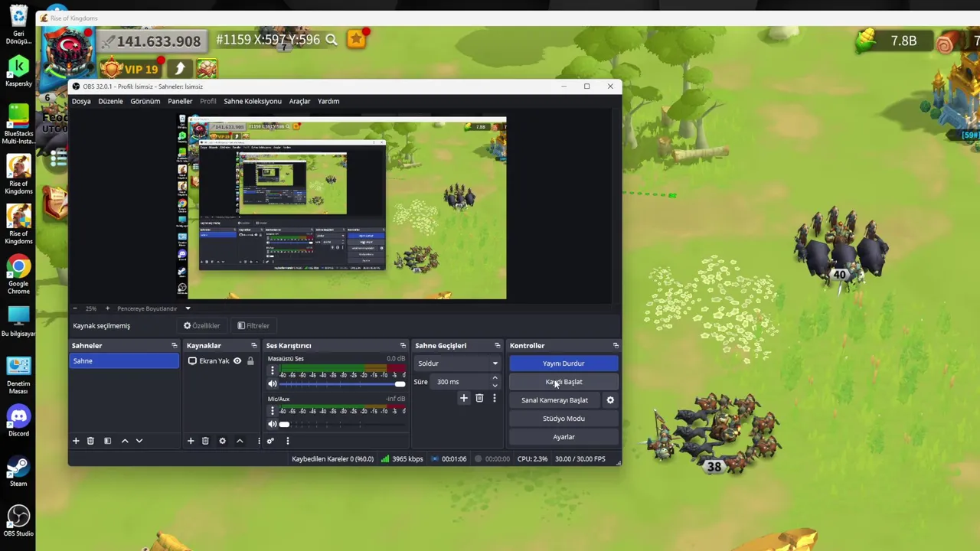Screen dimensions: 980x551
Task: Open Kaynaklar toolbar three-dot overflow menu
Action: pyautogui.click(x=259, y=441)
